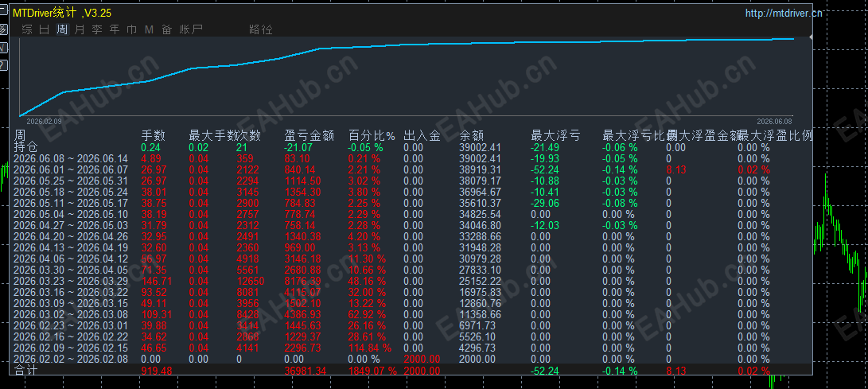The image size is (868, 389).
Task: Open the 季 (quarterly) tab
Action: (97, 30)
